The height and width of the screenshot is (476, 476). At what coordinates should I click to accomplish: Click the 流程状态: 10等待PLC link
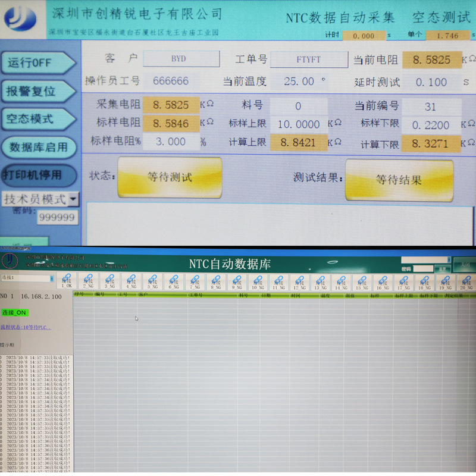click(x=26, y=327)
